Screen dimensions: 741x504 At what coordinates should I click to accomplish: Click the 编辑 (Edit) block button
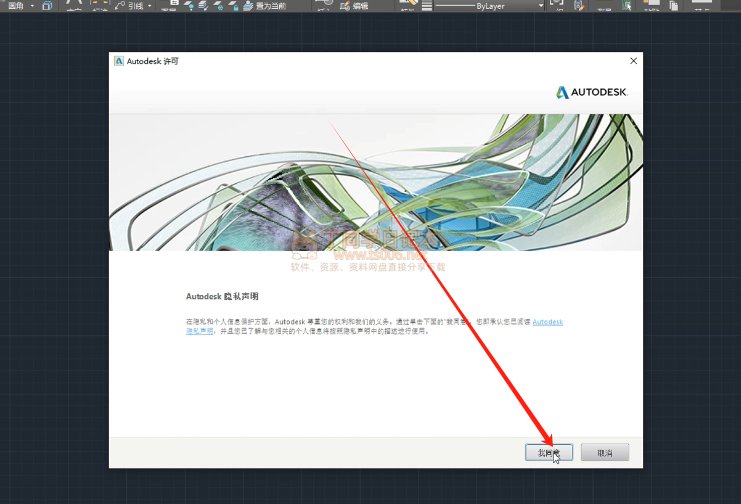354,6
